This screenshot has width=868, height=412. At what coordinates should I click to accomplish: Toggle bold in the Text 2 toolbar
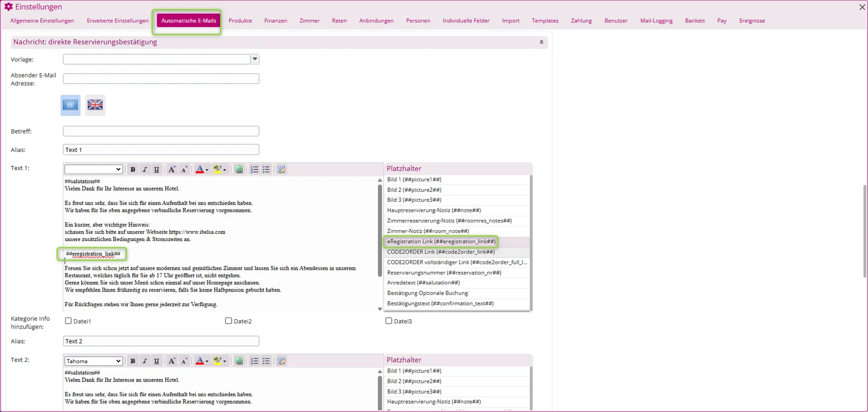[x=133, y=361]
